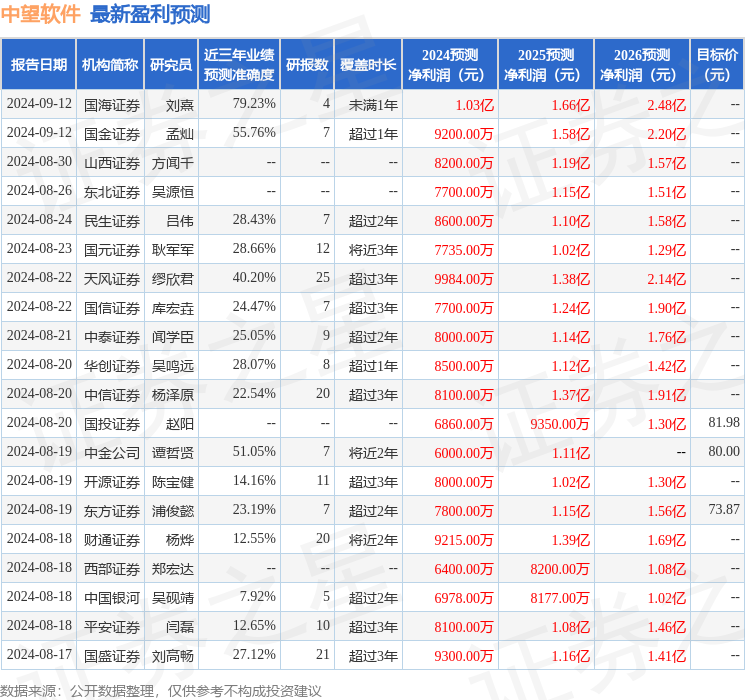Click researcher name 方闻千

coord(172,163)
